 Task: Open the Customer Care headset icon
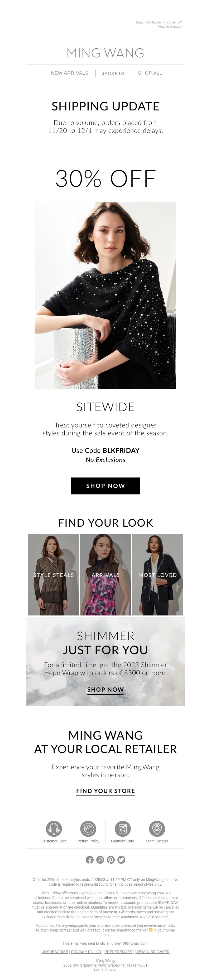pos(54,828)
